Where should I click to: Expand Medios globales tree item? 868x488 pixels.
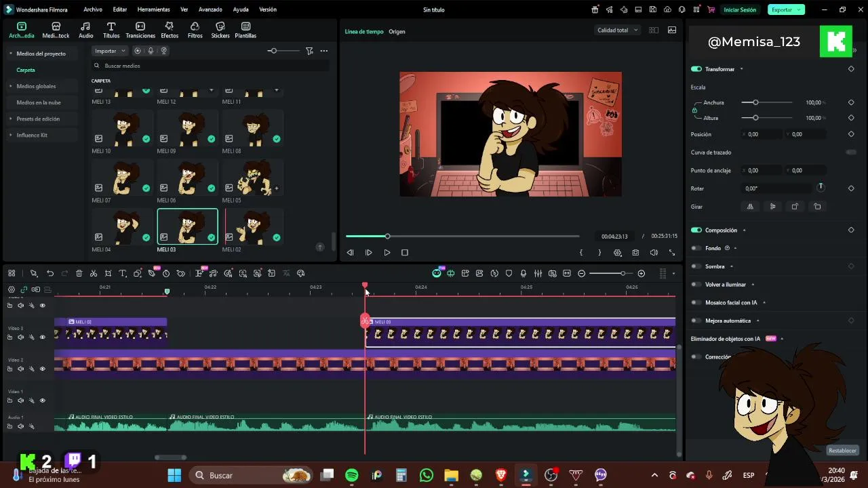click(x=11, y=86)
